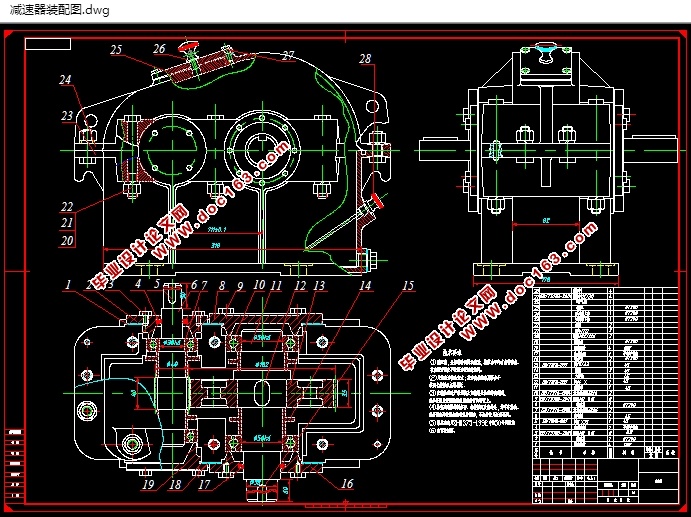Select part callout number 7
The image size is (691, 517).
pyautogui.click(x=204, y=286)
